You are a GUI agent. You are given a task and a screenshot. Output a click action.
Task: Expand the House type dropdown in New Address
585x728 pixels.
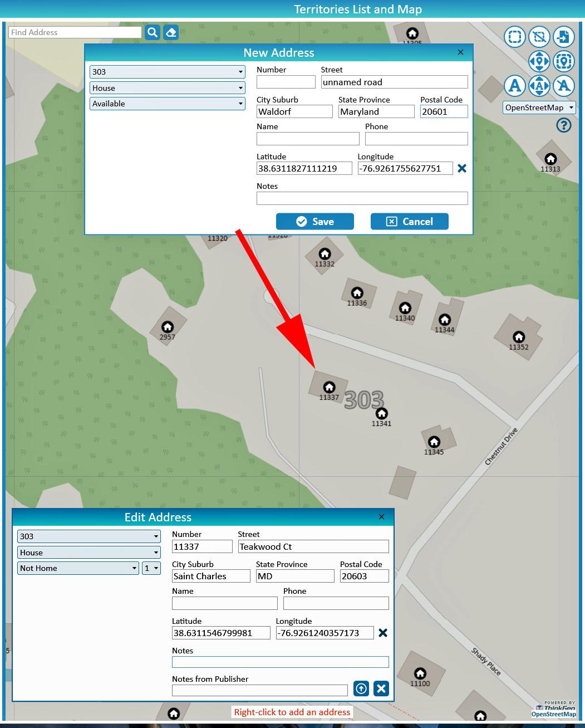[x=167, y=88]
